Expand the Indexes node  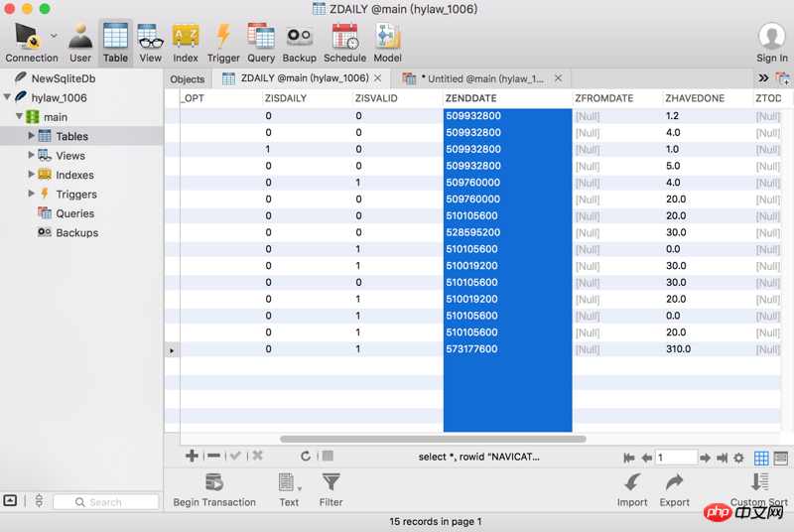point(31,174)
